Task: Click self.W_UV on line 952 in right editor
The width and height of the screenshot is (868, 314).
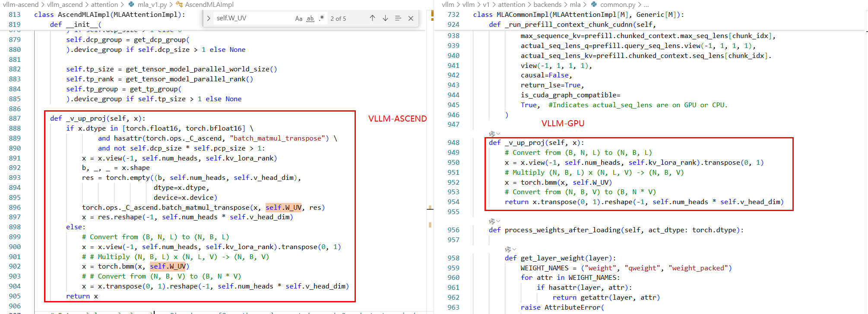Action: point(590,183)
